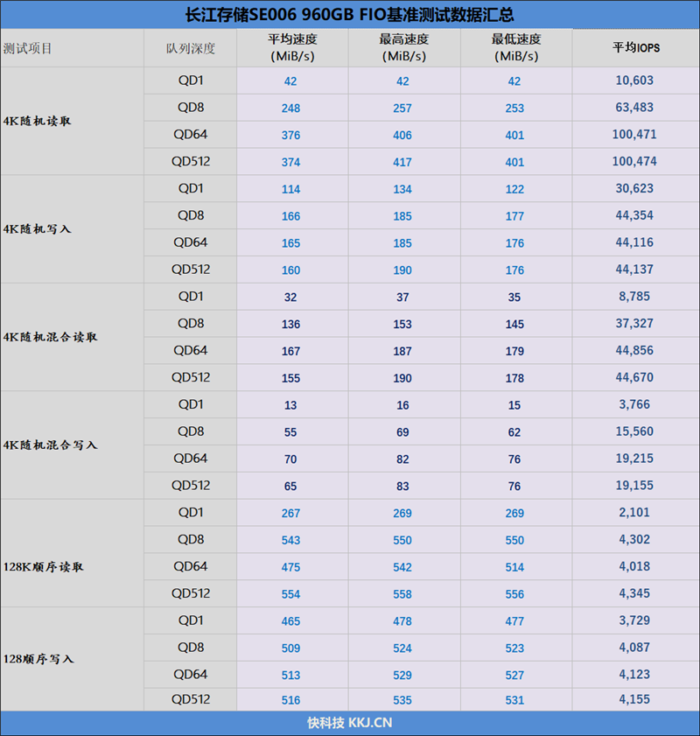Click the 4K随机读取 row group label
The height and width of the screenshot is (736, 700).
[37, 121]
